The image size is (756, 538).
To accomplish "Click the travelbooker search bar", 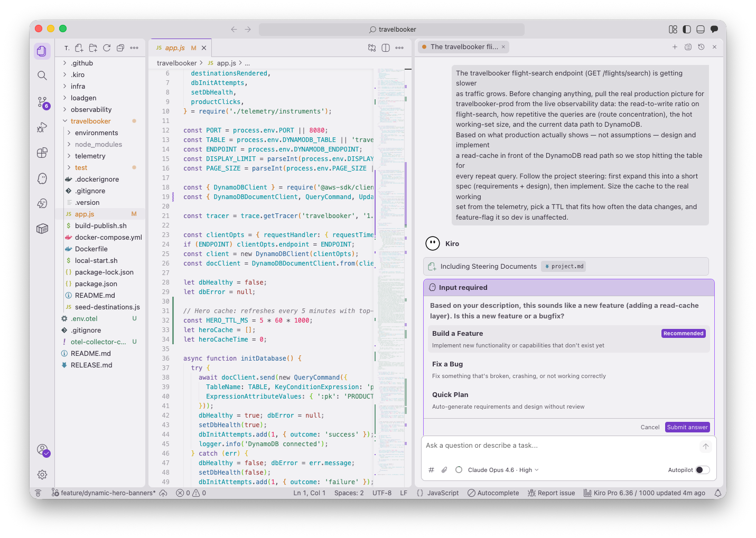I will point(391,30).
